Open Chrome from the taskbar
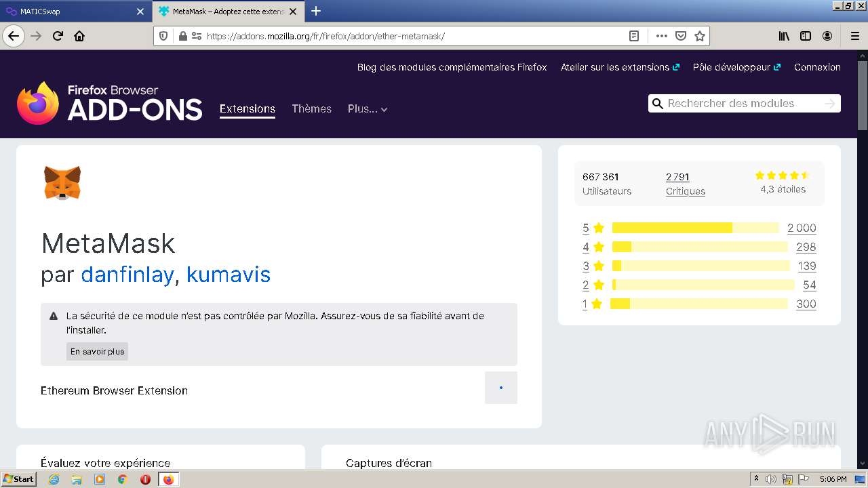868x488 pixels. coord(123,479)
